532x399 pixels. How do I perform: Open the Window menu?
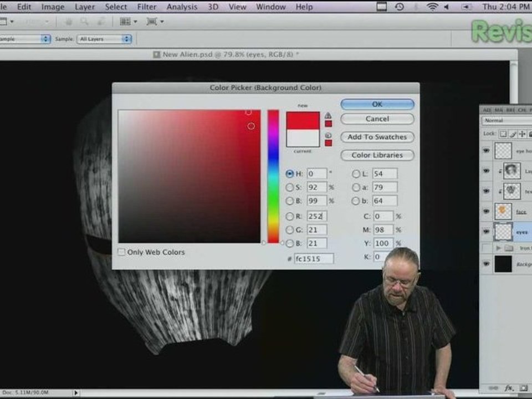[271, 7]
